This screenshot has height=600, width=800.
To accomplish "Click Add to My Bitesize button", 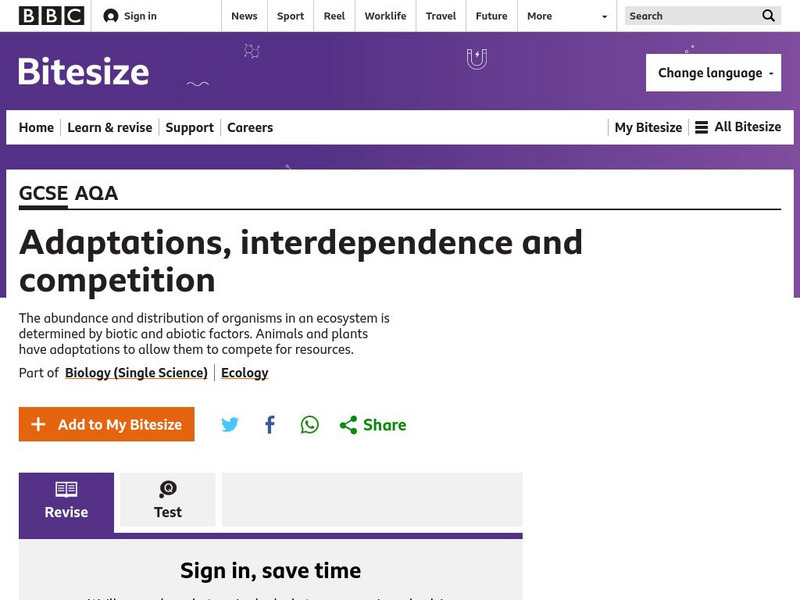I will [x=107, y=425].
